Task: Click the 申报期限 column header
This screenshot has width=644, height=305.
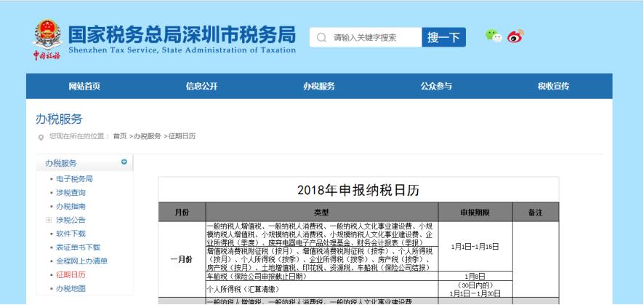Action: pyautogui.click(x=475, y=213)
